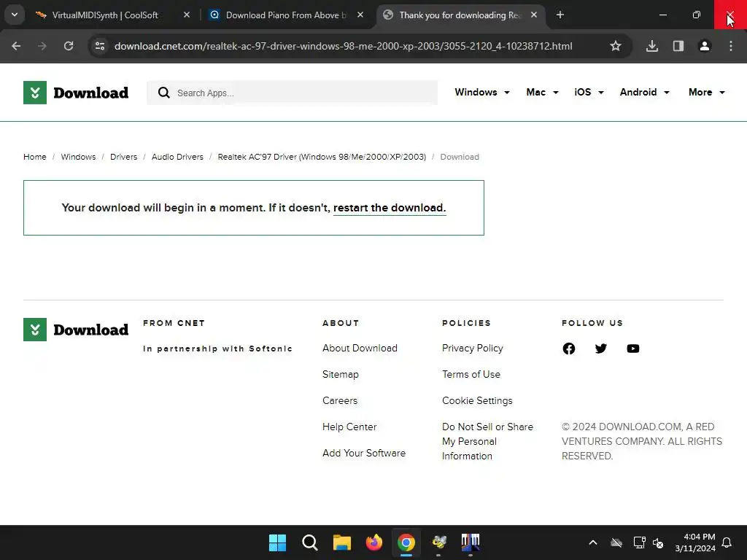This screenshot has height=560, width=747.
Task: Open Terms of Use link
Action: pos(471,374)
